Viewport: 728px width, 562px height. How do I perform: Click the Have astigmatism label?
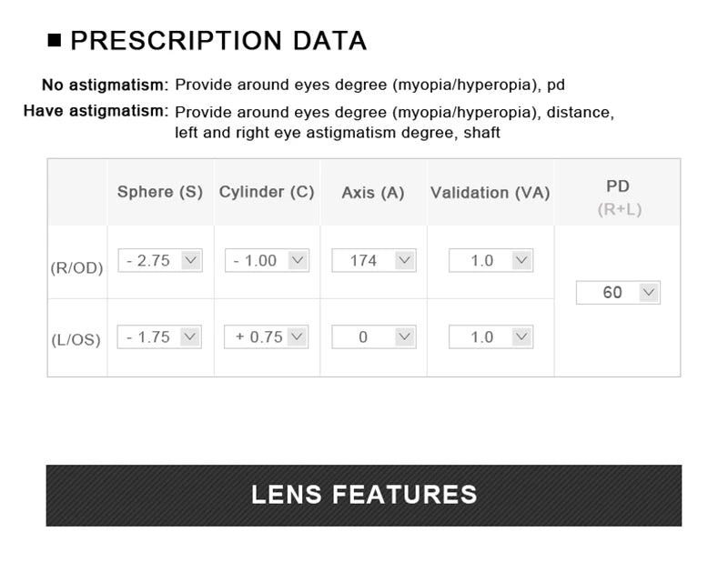(96, 112)
